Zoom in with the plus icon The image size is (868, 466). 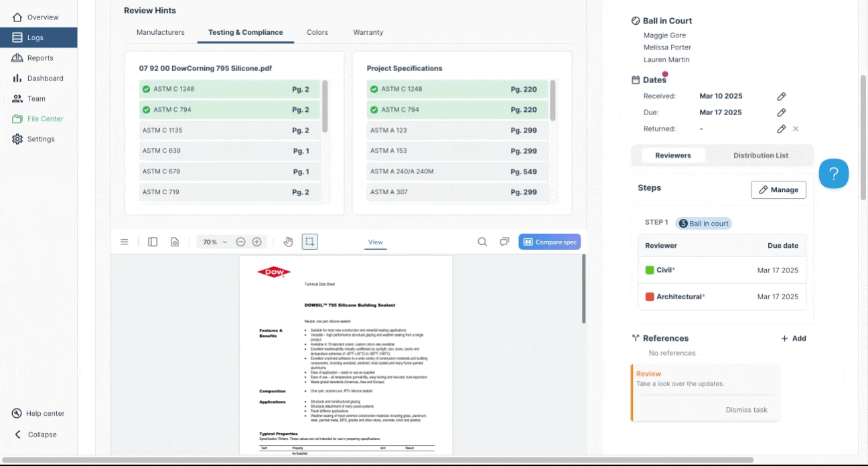click(257, 242)
